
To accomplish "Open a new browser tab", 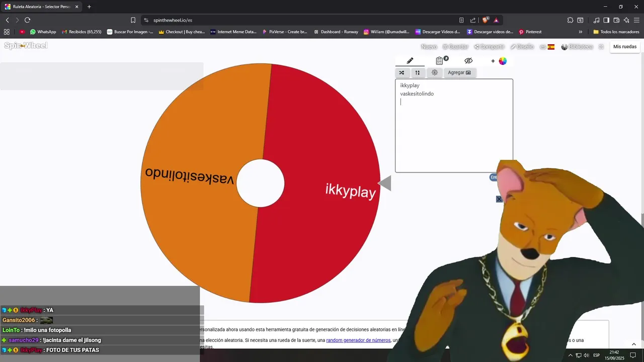I will coord(89,7).
